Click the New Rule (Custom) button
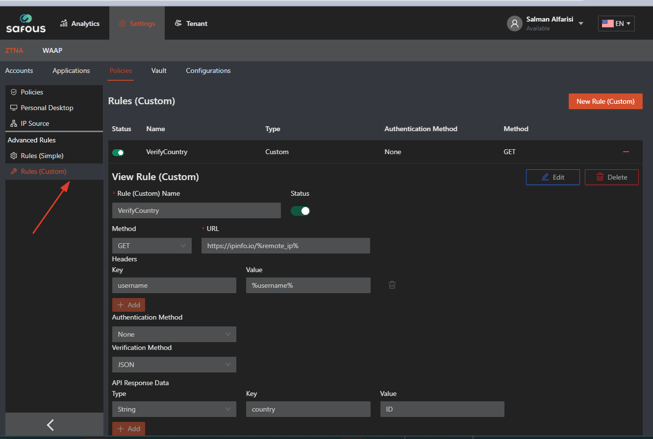 (605, 101)
